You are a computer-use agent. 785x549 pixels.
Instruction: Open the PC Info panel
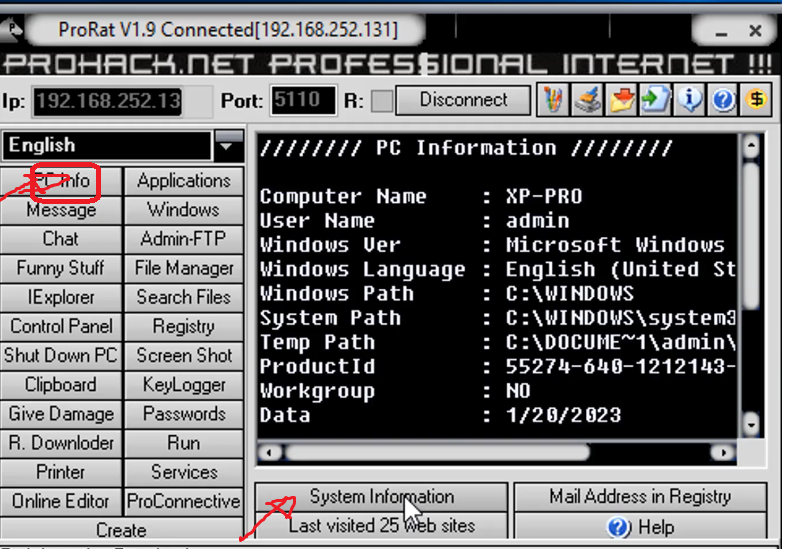click(61, 181)
